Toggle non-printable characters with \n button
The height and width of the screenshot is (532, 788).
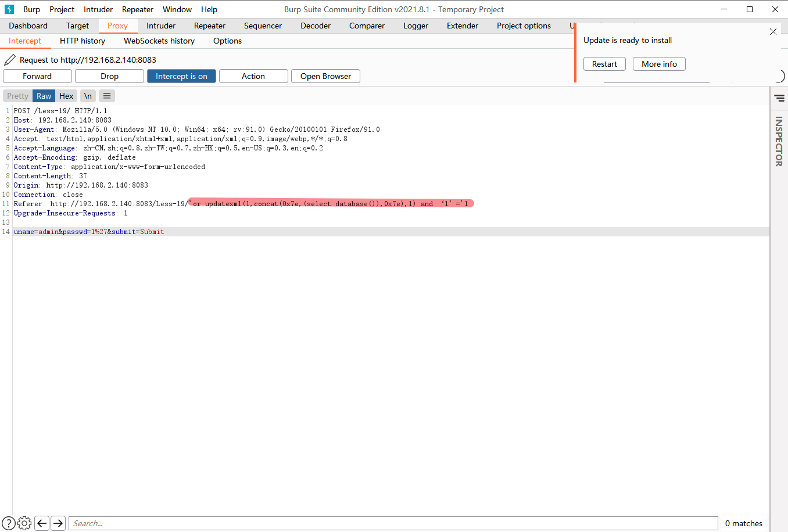point(88,96)
